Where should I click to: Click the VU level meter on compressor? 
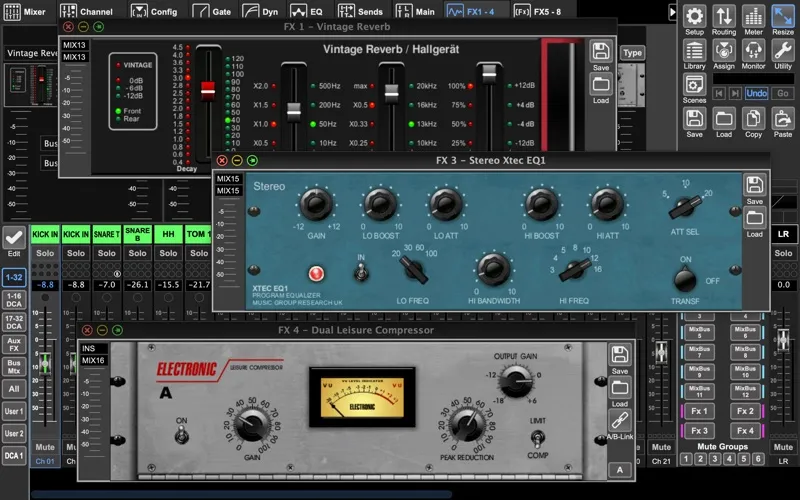click(362, 397)
